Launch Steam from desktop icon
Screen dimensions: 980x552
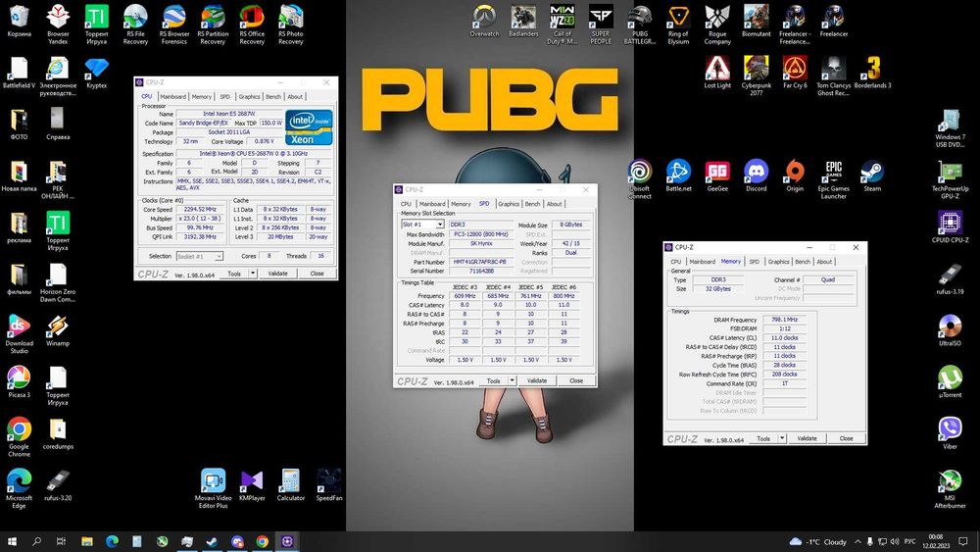[x=872, y=176]
